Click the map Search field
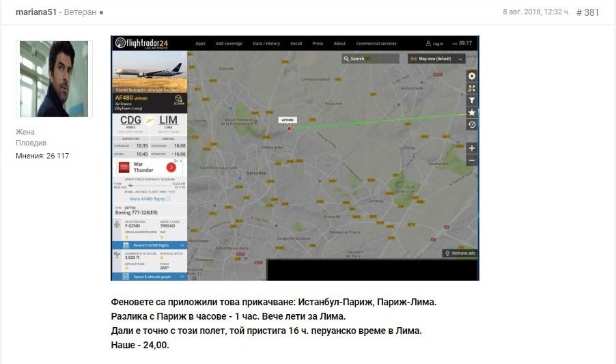 coord(372,59)
